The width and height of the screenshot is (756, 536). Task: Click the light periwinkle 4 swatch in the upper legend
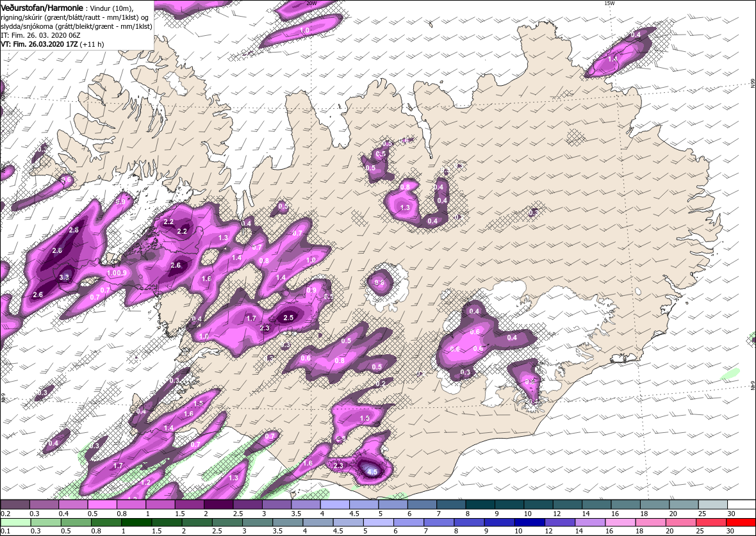(335, 504)
